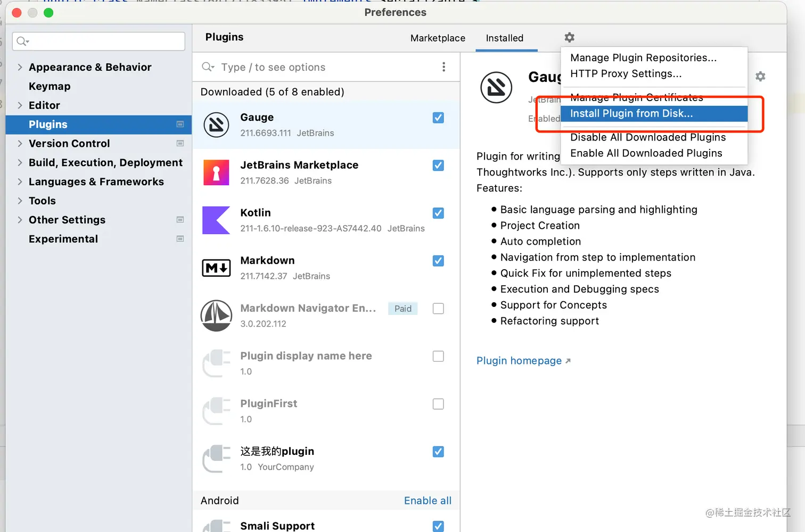Viewport: 805px width, 532px height.
Task: Click the PluginFirst plug icon
Action: coord(216,411)
